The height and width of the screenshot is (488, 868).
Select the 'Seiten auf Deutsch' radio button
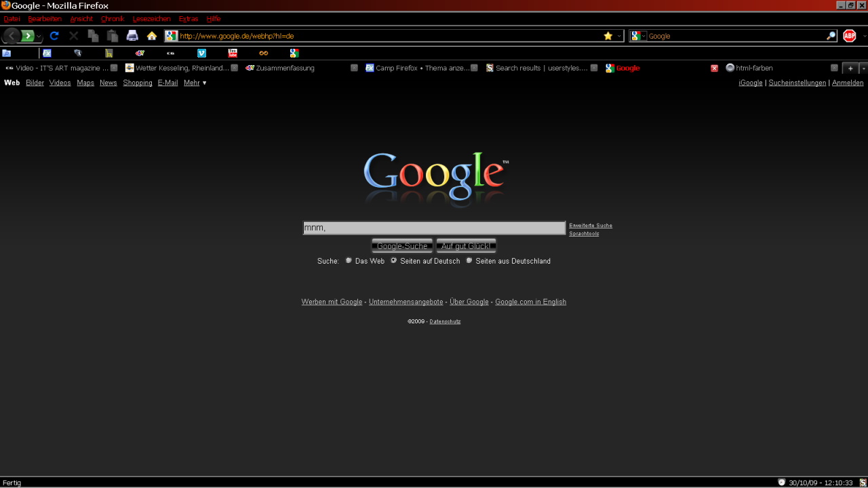point(393,260)
